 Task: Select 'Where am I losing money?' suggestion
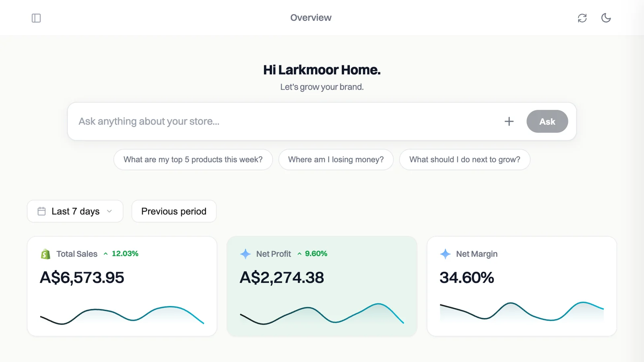pyautogui.click(x=336, y=160)
